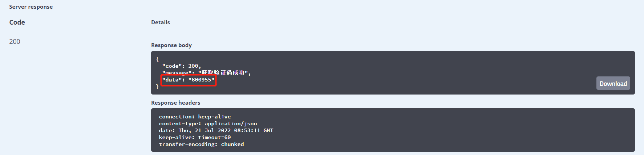644x155 pixels.
Task: Click the "Details" column header
Action: pyautogui.click(x=161, y=22)
